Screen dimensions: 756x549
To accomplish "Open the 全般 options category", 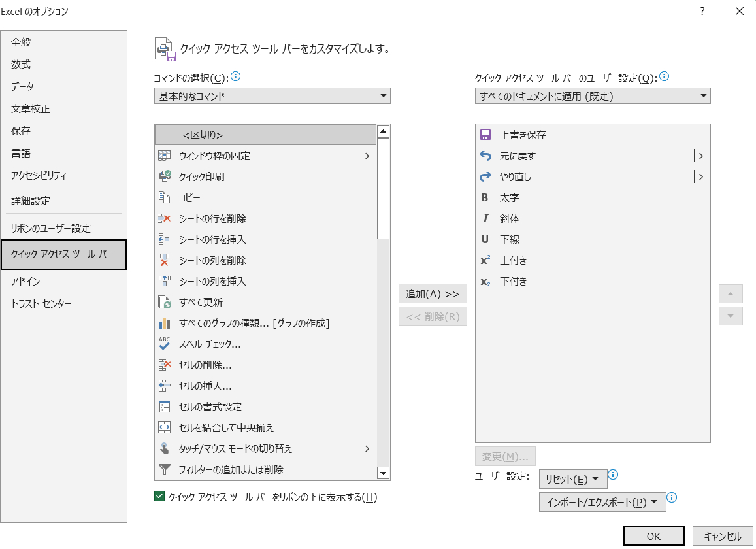I will 63,42.
